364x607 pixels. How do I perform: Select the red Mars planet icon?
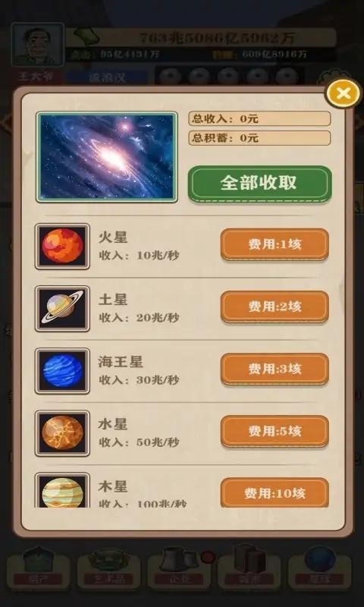(x=62, y=246)
